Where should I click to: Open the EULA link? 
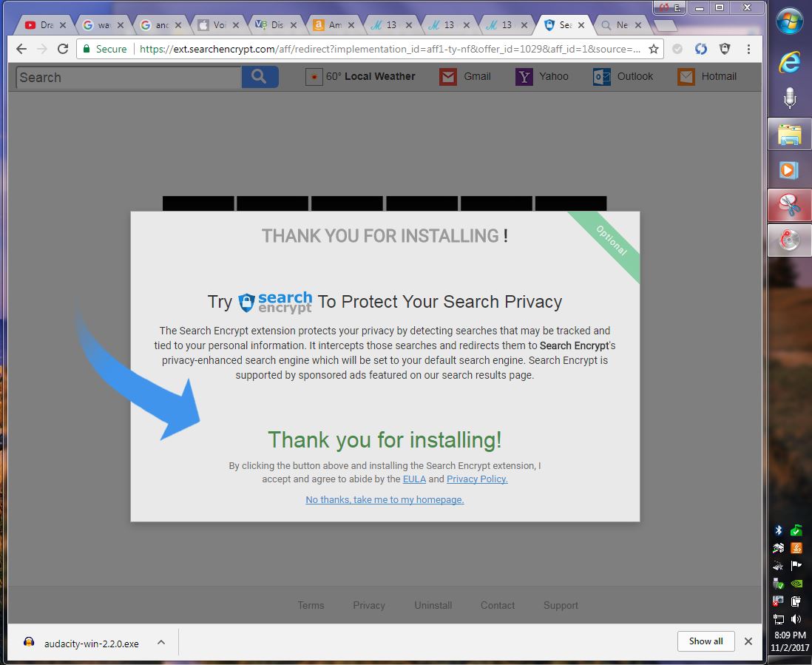pyautogui.click(x=414, y=479)
